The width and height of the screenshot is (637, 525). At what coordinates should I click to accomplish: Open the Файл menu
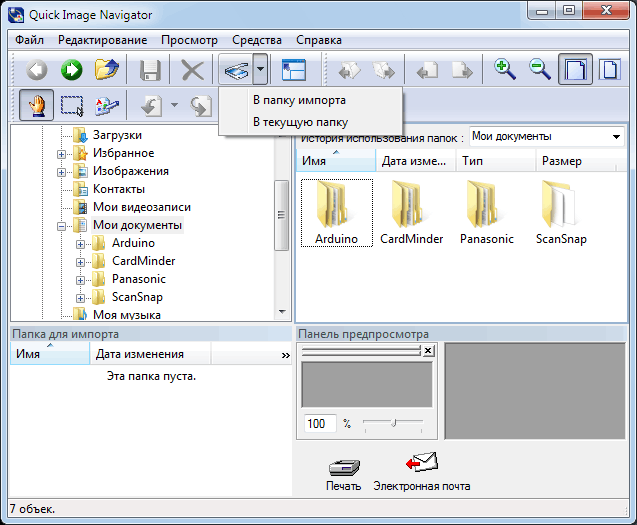tap(29, 40)
